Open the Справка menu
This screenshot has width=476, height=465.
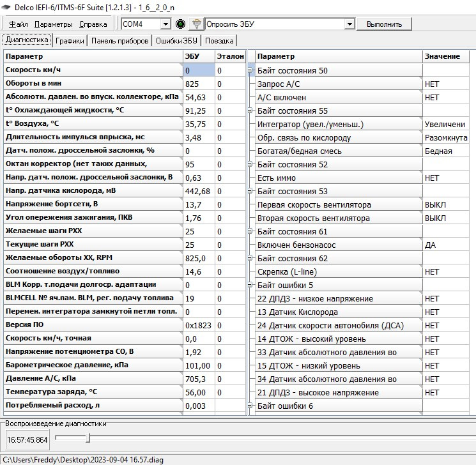click(x=93, y=24)
